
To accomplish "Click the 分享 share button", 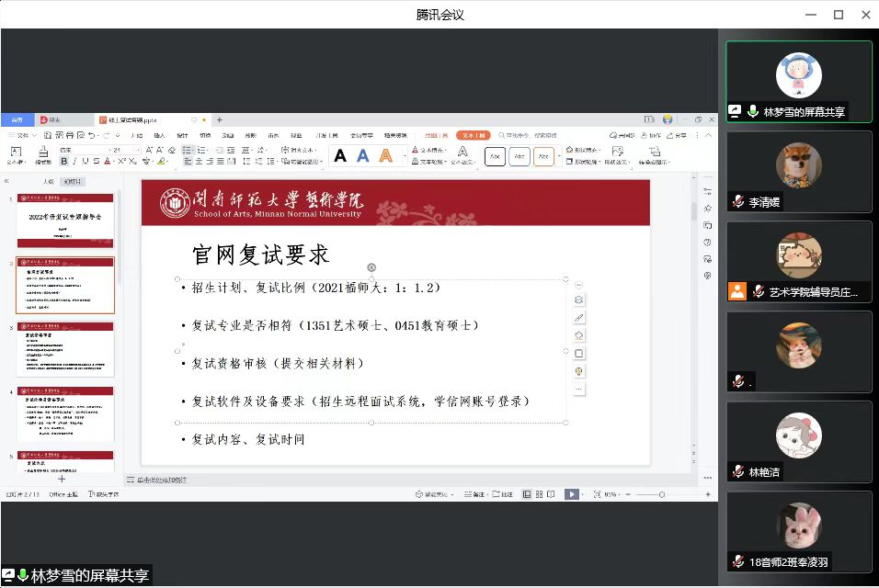I will click(x=678, y=135).
